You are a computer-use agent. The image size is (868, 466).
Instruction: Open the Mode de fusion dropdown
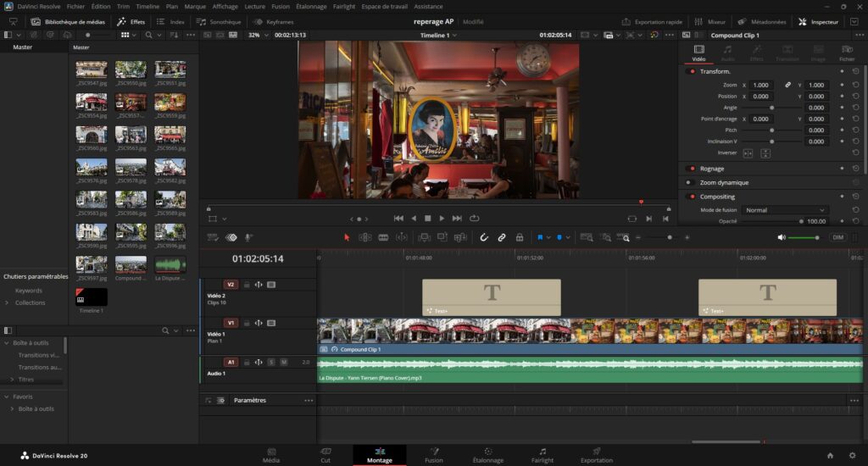pyautogui.click(x=785, y=210)
